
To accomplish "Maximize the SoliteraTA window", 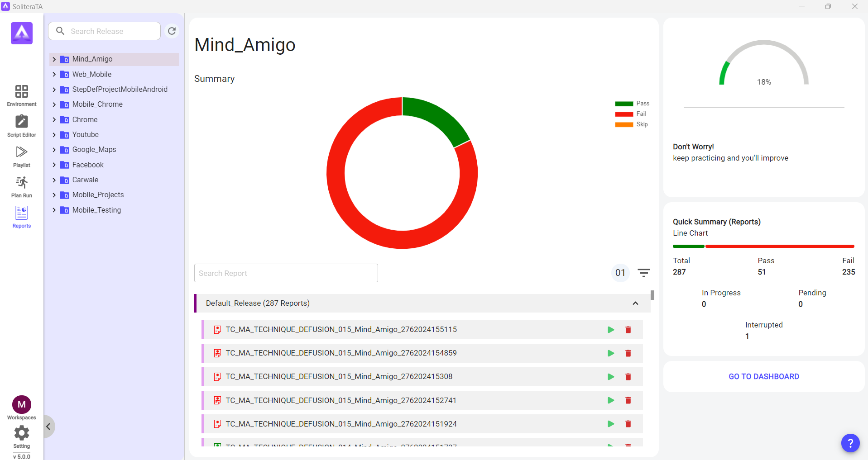I will click(x=828, y=6).
